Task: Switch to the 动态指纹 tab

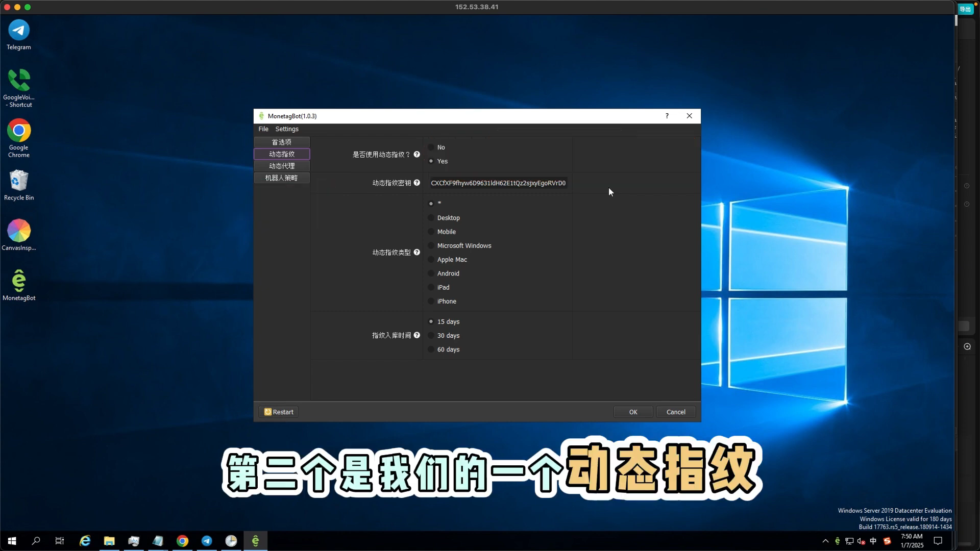Action: click(x=282, y=154)
